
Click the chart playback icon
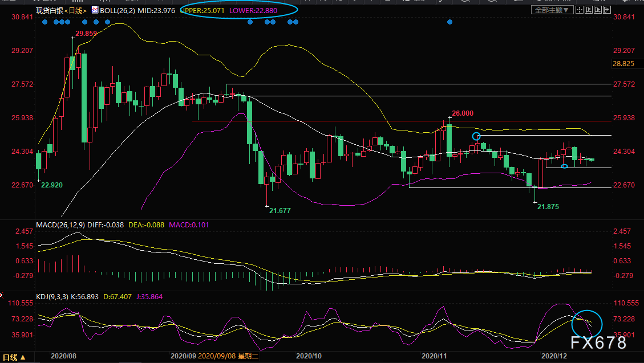598,10
